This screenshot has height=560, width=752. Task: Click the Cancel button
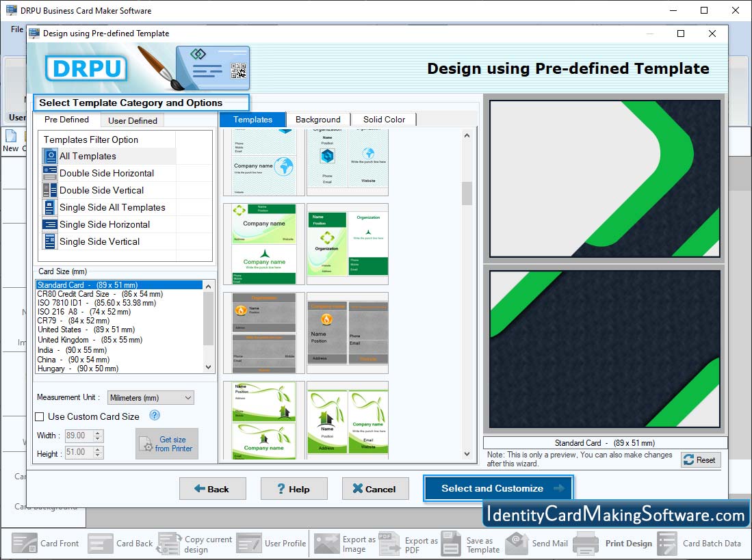375,489
